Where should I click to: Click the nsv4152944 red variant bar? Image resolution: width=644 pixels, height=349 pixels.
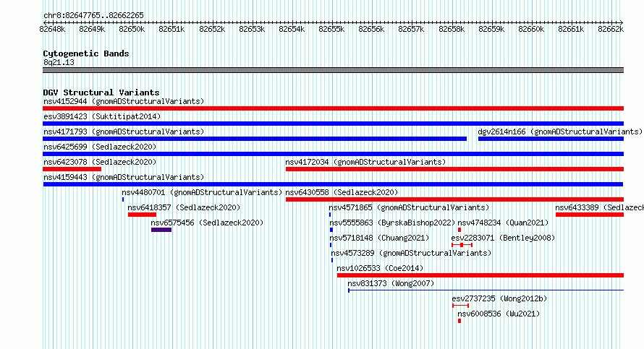tap(333, 108)
